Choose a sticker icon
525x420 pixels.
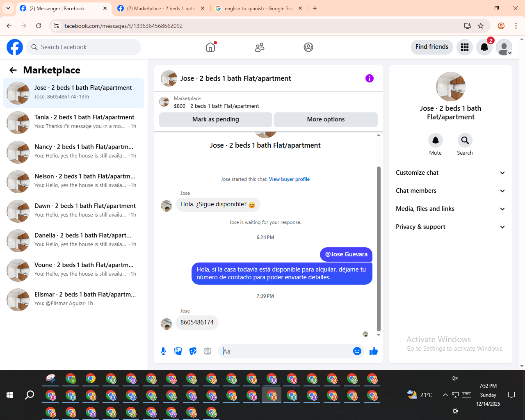[x=193, y=351]
